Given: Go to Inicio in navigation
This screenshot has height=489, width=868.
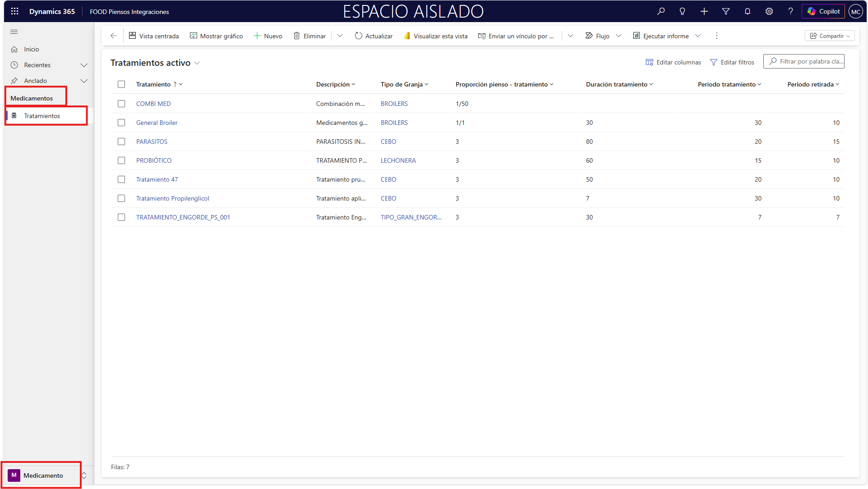Looking at the screenshot, I should [31, 49].
